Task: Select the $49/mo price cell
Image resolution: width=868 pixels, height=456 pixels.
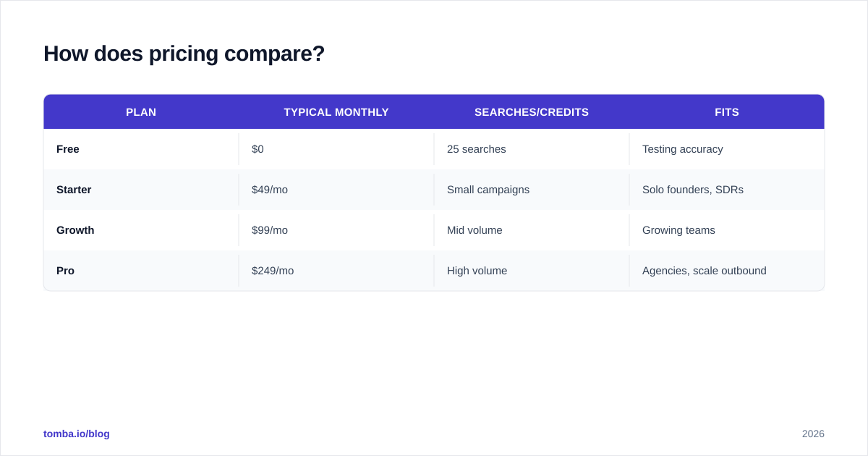Action: pyautogui.click(x=336, y=190)
